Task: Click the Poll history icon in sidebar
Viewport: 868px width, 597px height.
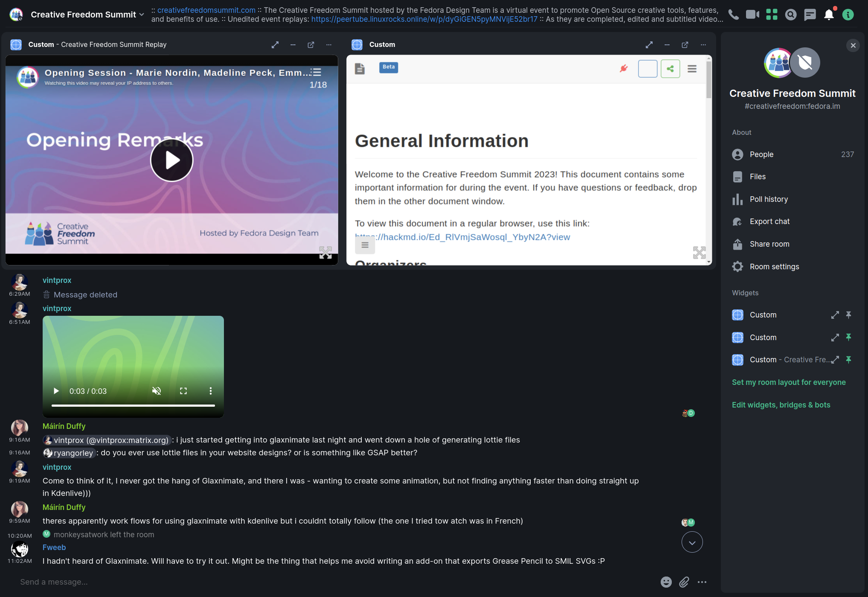Action: [x=737, y=198]
